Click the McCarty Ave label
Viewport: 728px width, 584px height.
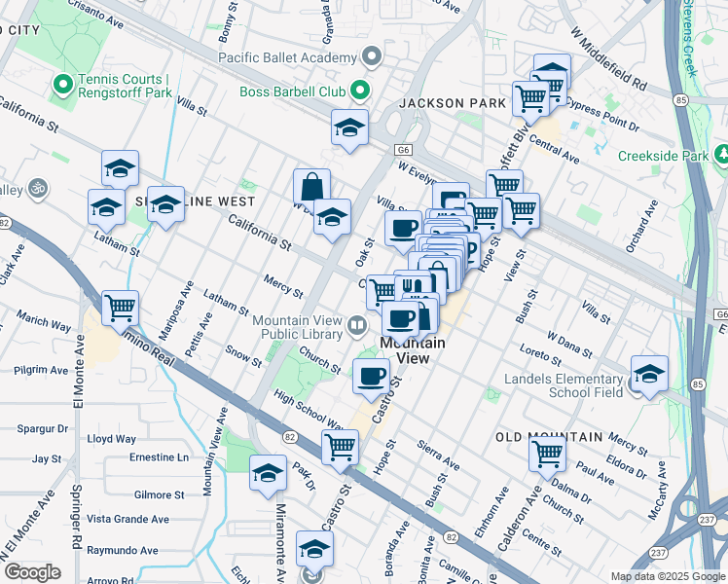657,491
